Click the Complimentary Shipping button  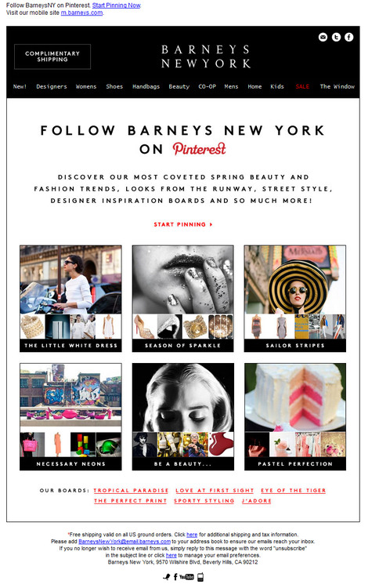(x=52, y=56)
